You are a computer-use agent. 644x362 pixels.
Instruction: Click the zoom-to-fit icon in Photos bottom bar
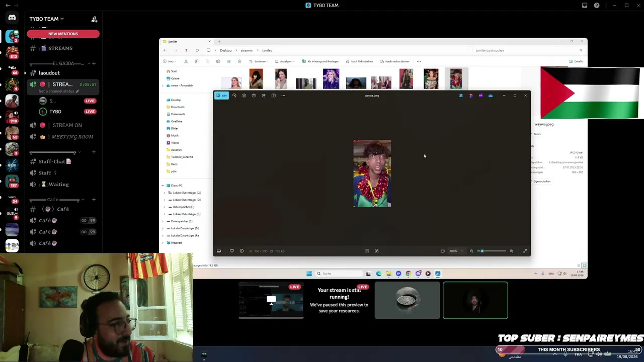tap(442, 251)
